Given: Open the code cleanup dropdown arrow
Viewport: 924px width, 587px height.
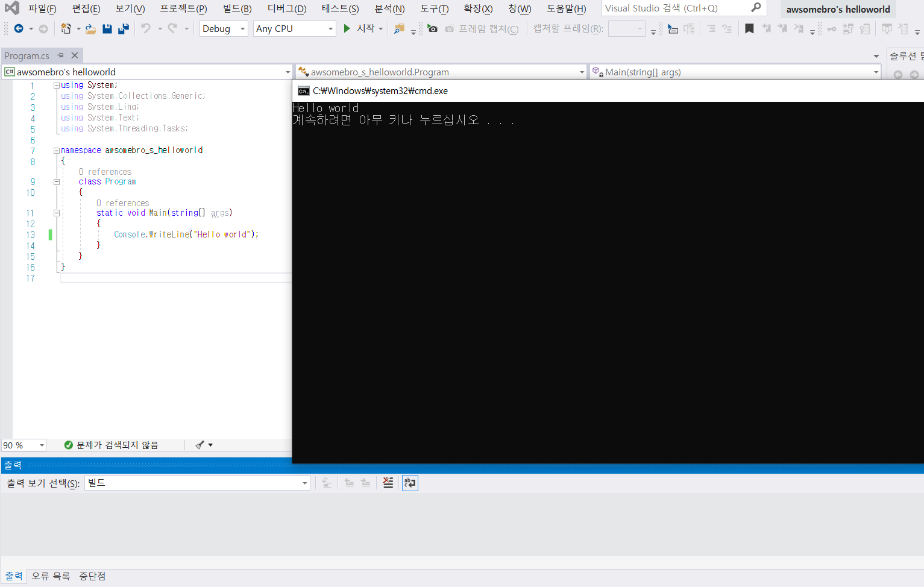Looking at the screenshot, I should click(210, 445).
